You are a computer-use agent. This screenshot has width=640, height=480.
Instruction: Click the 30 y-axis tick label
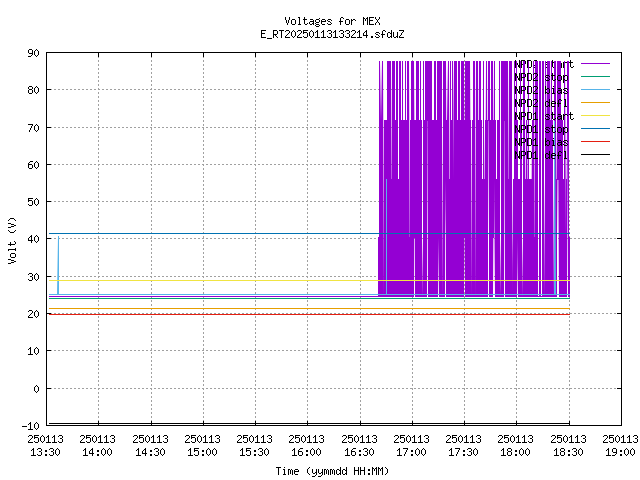33,277
